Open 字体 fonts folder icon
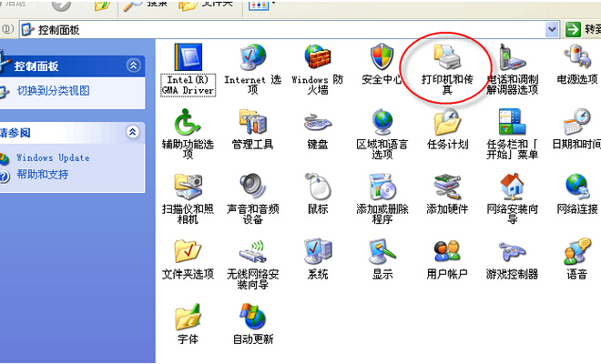 (x=188, y=317)
